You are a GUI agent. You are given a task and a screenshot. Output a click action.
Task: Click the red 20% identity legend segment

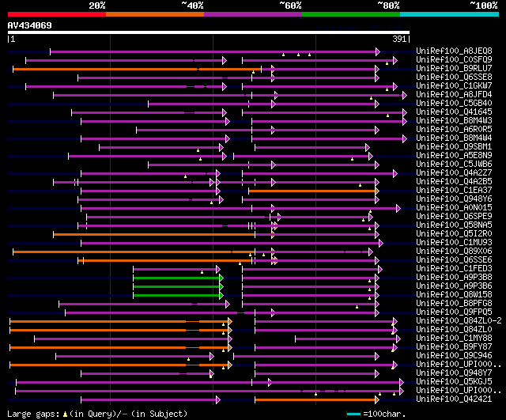(57, 14)
